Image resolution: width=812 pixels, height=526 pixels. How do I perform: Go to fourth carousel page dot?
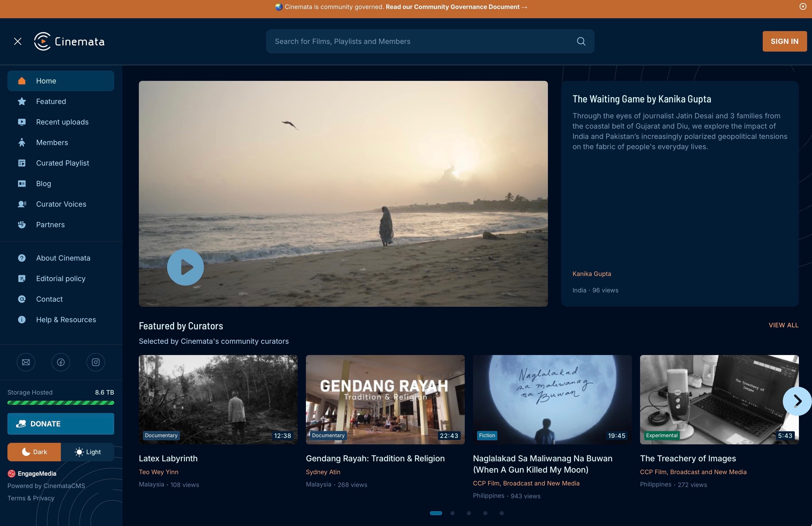[485, 513]
